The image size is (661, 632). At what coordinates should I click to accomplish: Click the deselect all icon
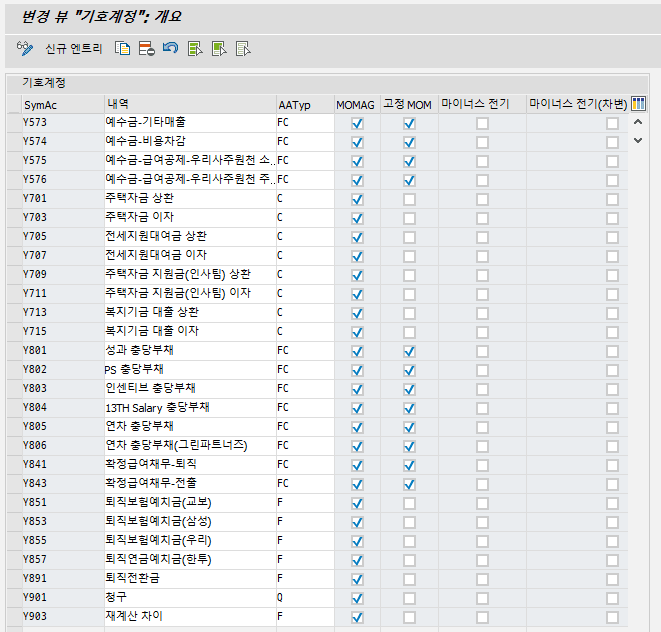point(242,48)
